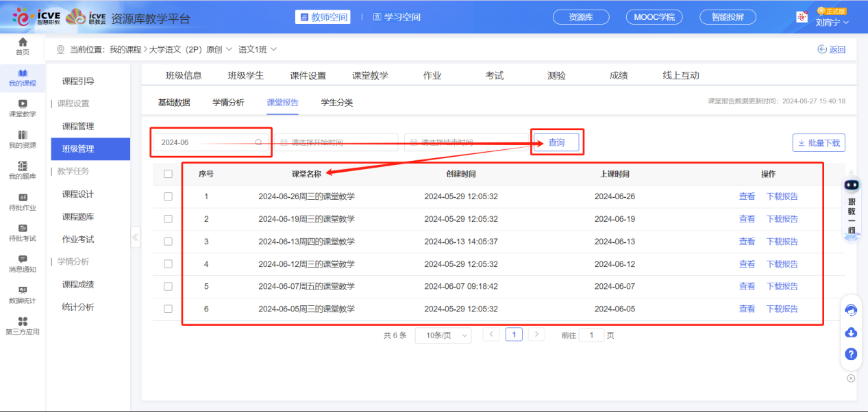
Task: Click the 查询 search button
Action: click(556, 142)
